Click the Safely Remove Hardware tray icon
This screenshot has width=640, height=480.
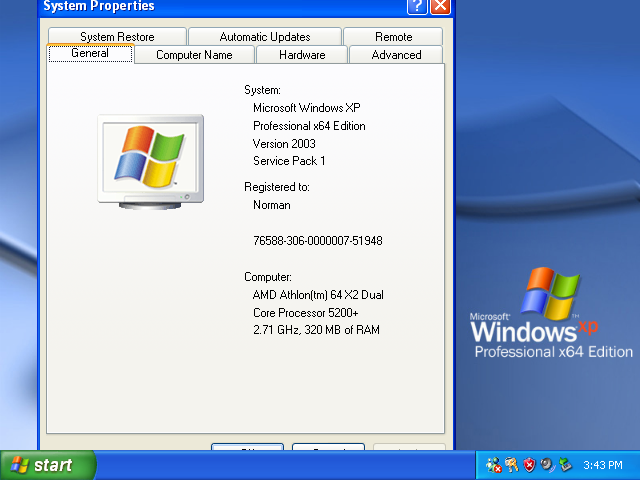565,465
